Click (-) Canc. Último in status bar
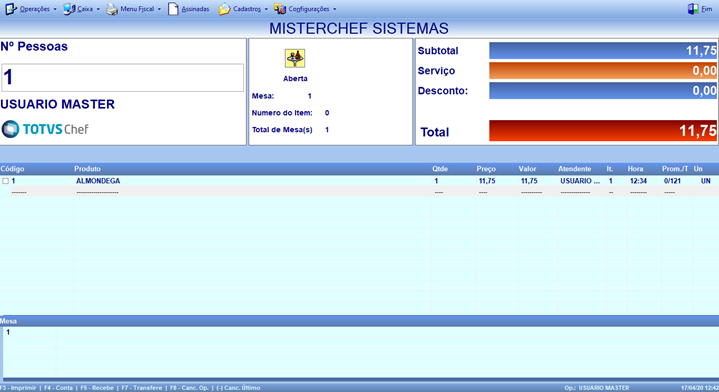Viewport: 719px width, 392px height. [x=238, y=388]
